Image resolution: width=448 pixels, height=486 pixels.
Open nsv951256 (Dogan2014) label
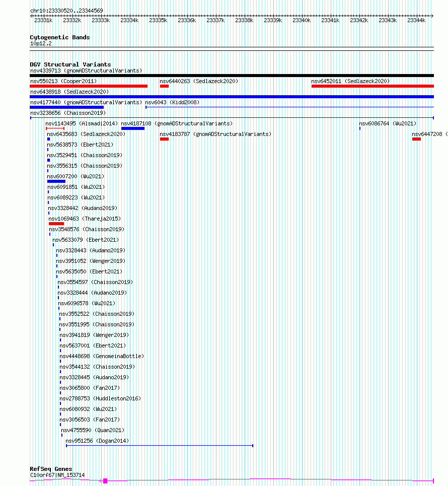pyautogui.click(x=97, y=441)
